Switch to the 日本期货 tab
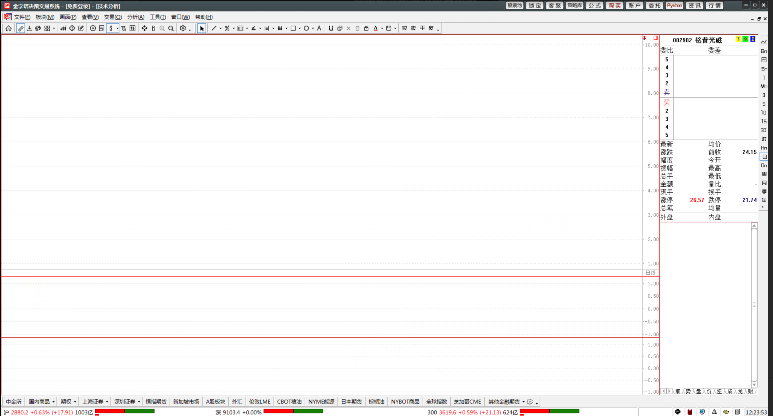The image size is (773, 416). coord(351,402)
